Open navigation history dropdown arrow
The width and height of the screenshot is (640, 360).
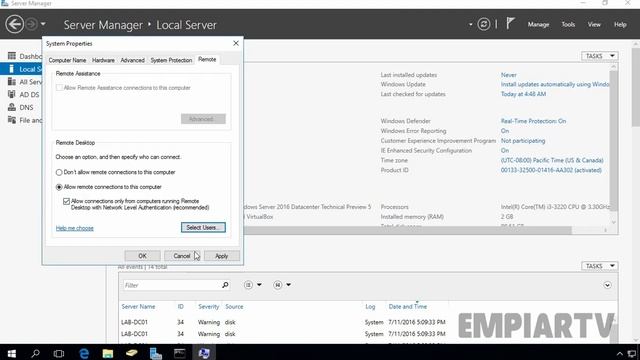coord(43,24)
